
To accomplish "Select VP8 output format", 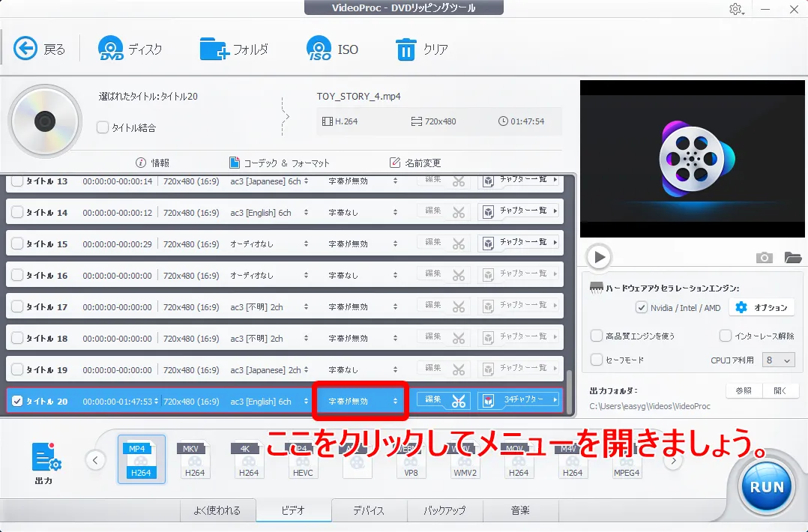I will (411, 460).
